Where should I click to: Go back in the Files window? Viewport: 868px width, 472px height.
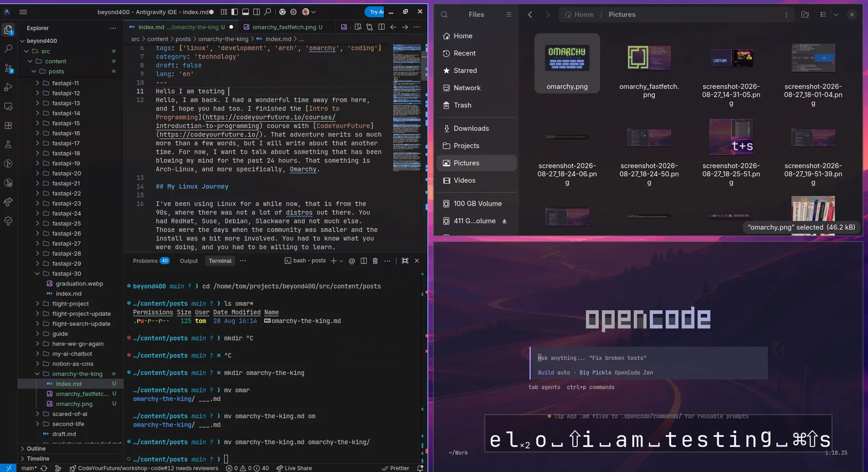pos(530,15)
